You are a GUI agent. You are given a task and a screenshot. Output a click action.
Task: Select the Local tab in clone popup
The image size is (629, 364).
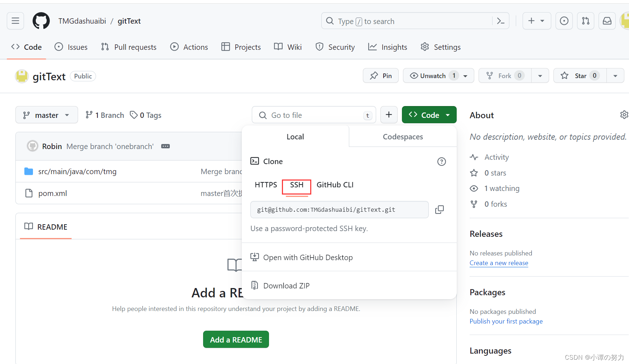click(x=296, y=136)
